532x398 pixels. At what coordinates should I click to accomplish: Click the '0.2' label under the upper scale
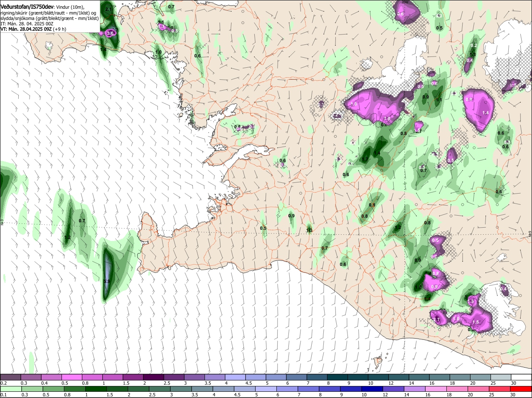(3, 383)
